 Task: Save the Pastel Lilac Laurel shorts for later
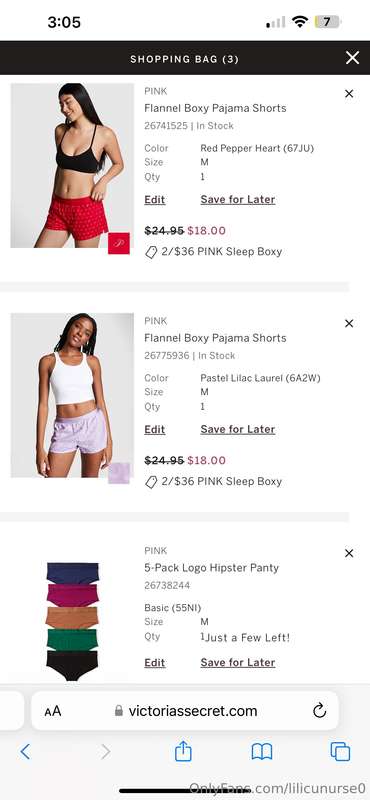click(238, 429)
